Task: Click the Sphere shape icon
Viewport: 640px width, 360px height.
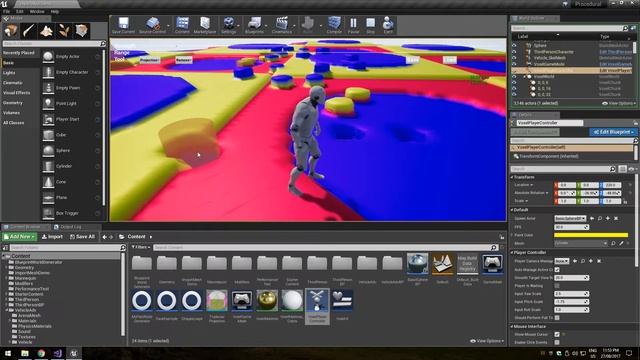Action: [48, 150]
